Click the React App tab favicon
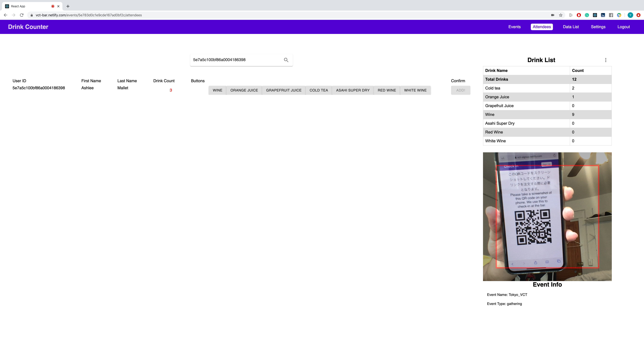The width and height of the screenshot is (644, 362). 7,6
